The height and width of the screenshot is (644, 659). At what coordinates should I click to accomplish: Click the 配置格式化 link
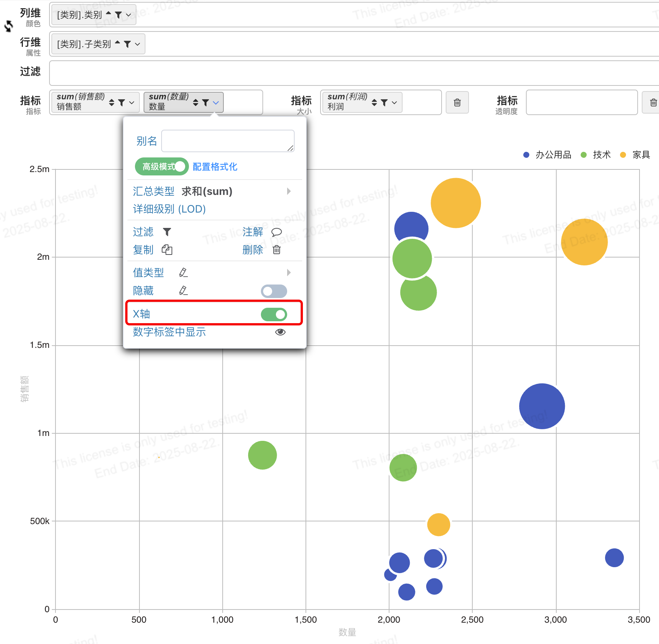click(215, 167)
